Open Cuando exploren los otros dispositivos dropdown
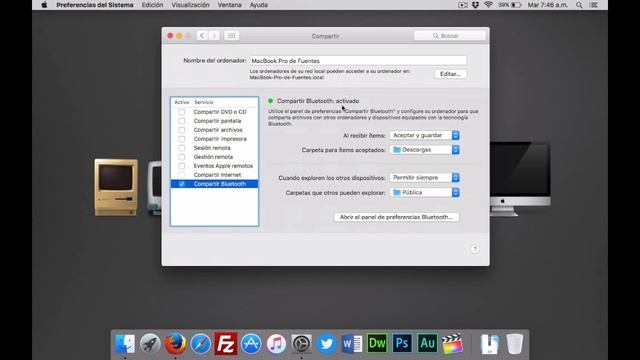 pyautogui.click(x=424, y=178)
